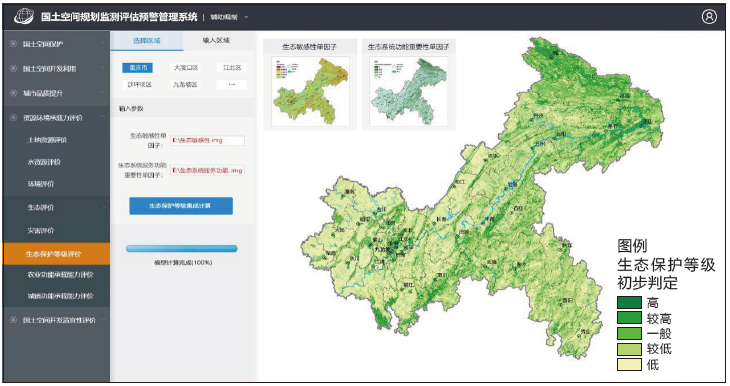This screenshot has width=730, height=386.
Task: Switch to the 输入区域 tab
Action: tap(216, 41)
